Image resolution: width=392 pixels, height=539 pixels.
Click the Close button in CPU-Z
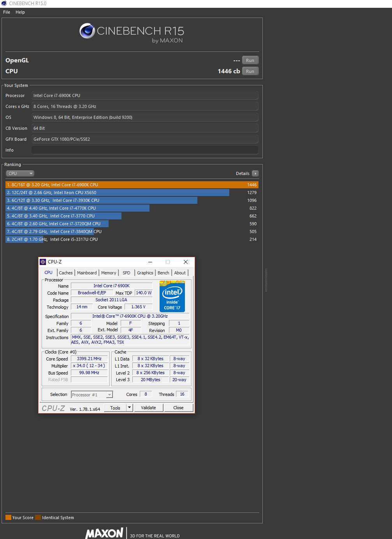[178, 408]
